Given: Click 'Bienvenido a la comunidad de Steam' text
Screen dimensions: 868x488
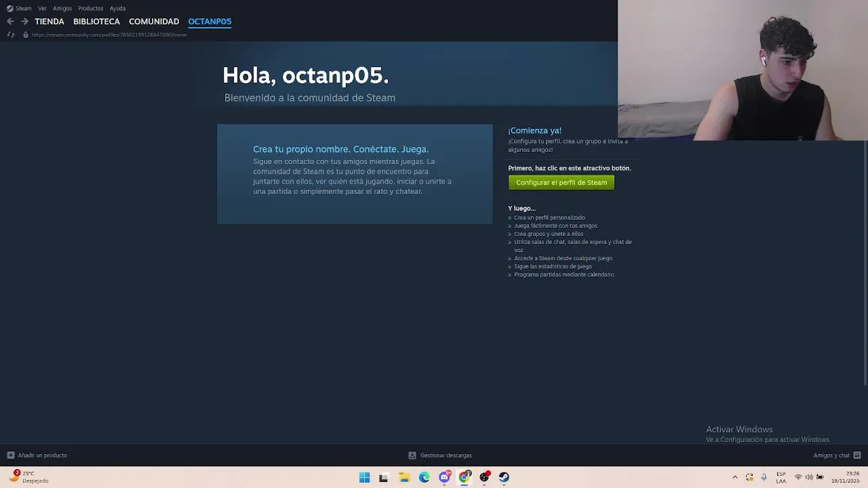Looking at the screenshot, I should click(x=310, y=98).
